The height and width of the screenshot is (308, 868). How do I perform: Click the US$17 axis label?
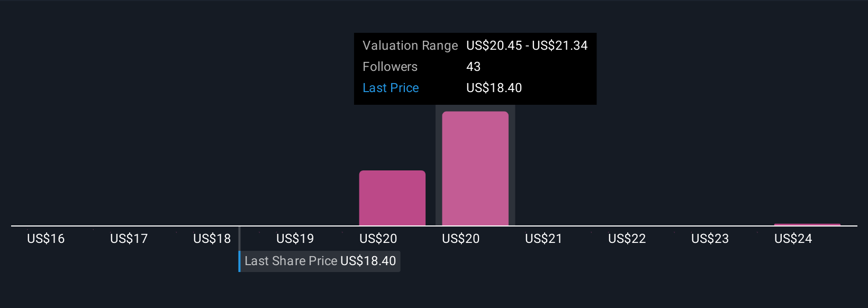point(129,239)
